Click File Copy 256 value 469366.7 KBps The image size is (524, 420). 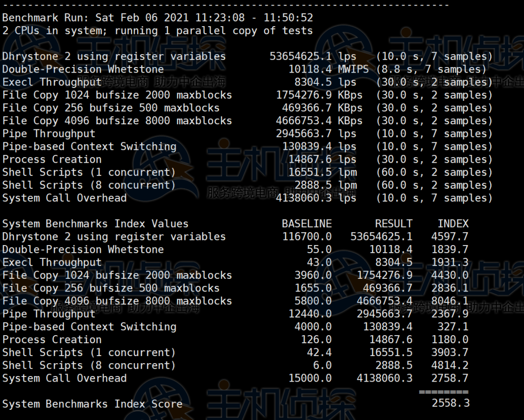[322, 108]
